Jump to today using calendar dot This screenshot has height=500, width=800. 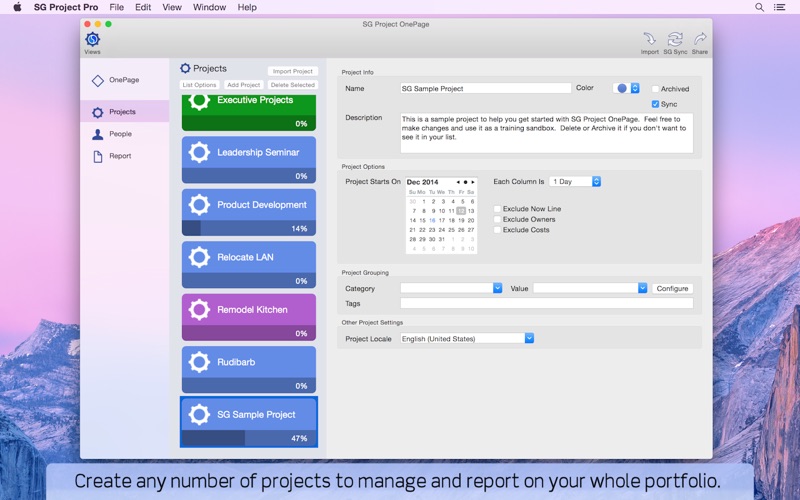[465, 182]
